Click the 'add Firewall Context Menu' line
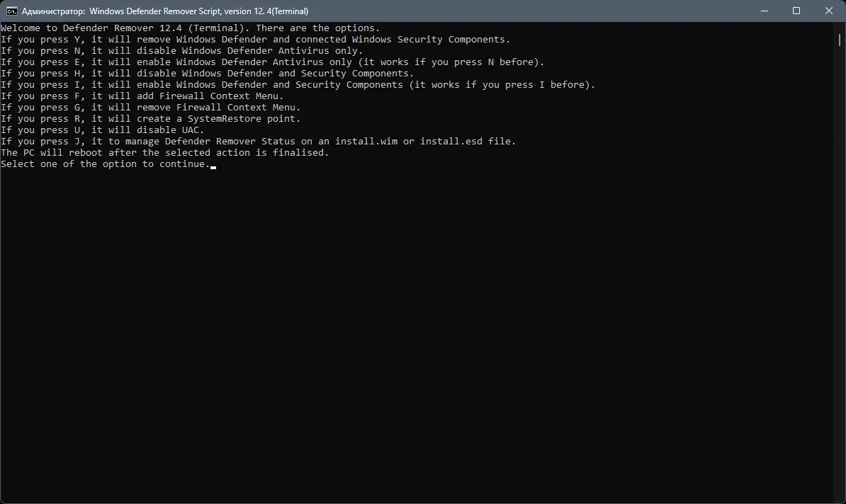Screen dimensions: 846x504 [142, 96]
